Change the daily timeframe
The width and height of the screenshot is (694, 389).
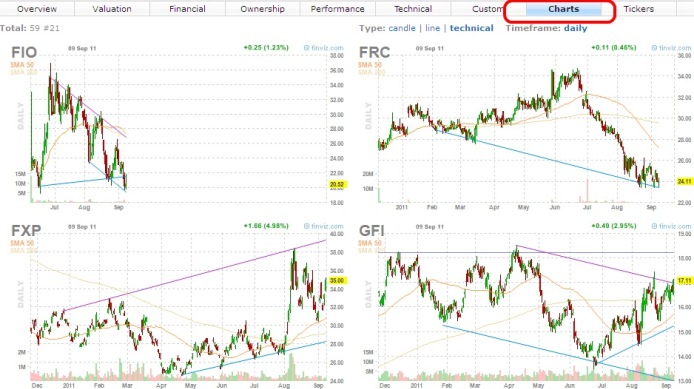575,28
